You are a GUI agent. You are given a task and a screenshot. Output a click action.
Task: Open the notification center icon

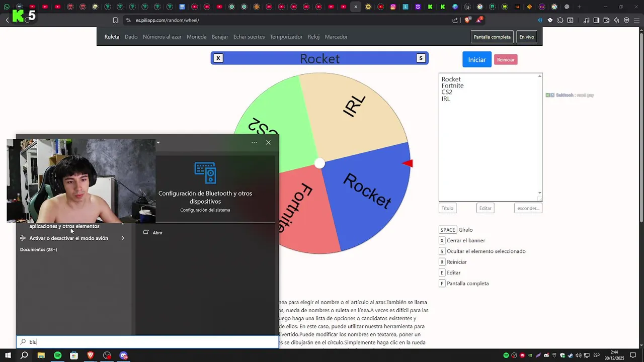point(633,355)
